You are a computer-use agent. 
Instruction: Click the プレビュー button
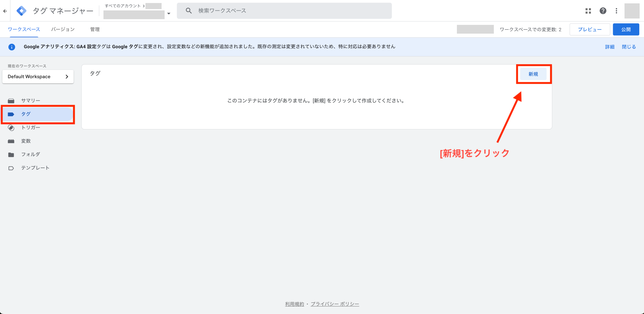pos(590,30)
